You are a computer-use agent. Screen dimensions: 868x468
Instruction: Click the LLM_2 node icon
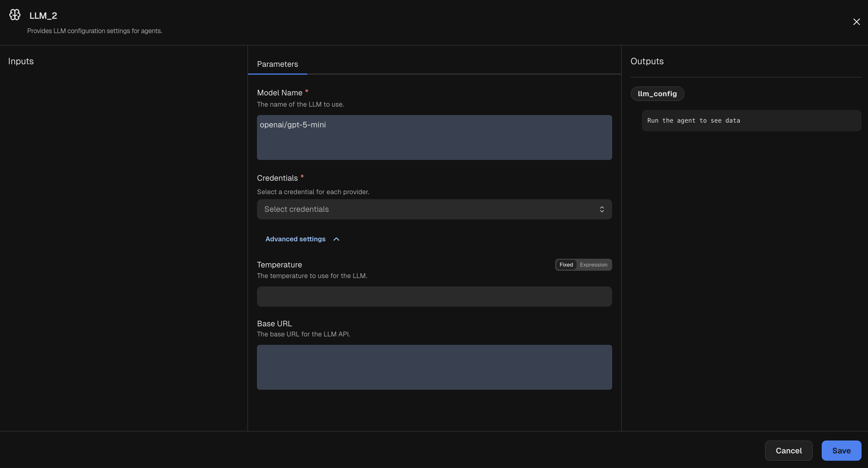click(15, 15)
